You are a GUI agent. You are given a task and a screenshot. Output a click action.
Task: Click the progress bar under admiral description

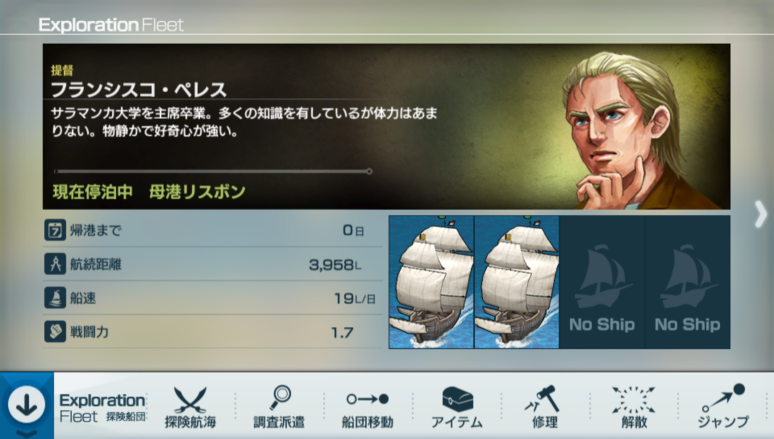213,171
